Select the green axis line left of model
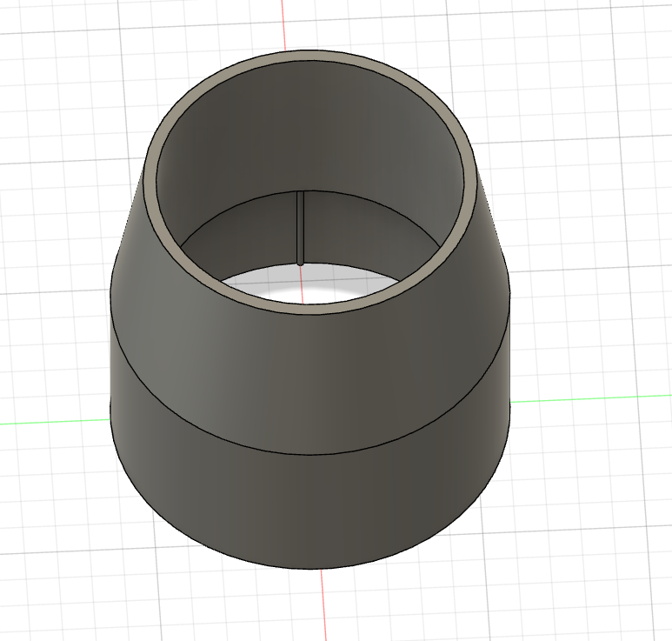The width and height of the screenshot is (672, 641). (52, 423)
